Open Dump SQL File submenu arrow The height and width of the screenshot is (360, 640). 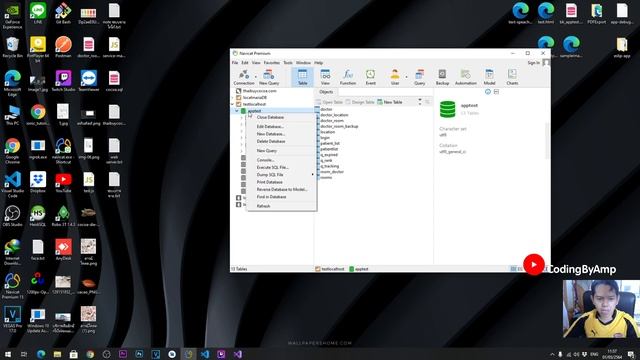[x=313, y=175]
